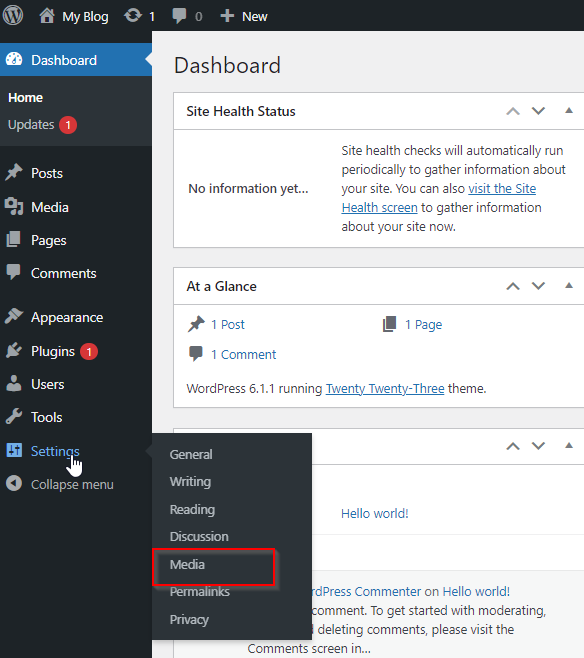
Task: Click the Comments bubble icon in sidebar
Action: coord(13,272)
